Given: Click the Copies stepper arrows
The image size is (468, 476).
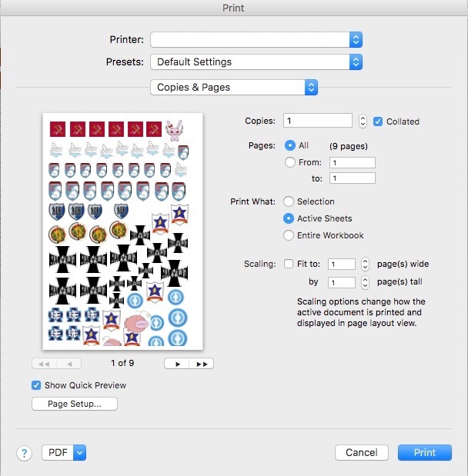Looking at the screenshot, I should (363, 121).
